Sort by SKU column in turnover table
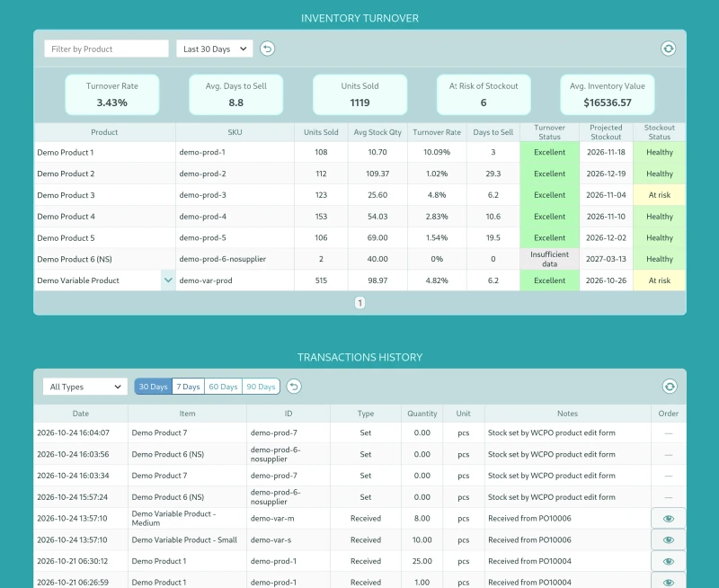The image size is (719, 588). point(235,132)
